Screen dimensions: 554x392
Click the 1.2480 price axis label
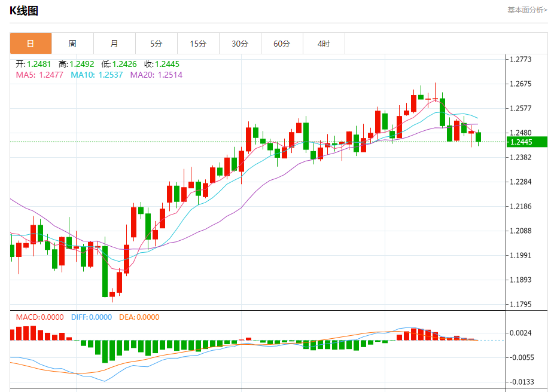tap(520, 133)
